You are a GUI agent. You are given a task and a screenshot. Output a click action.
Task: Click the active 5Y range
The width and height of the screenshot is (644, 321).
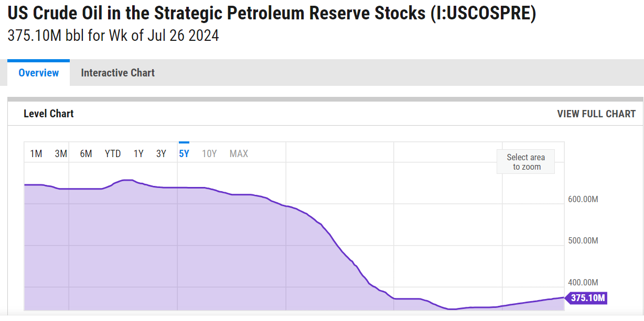(184, 153)
